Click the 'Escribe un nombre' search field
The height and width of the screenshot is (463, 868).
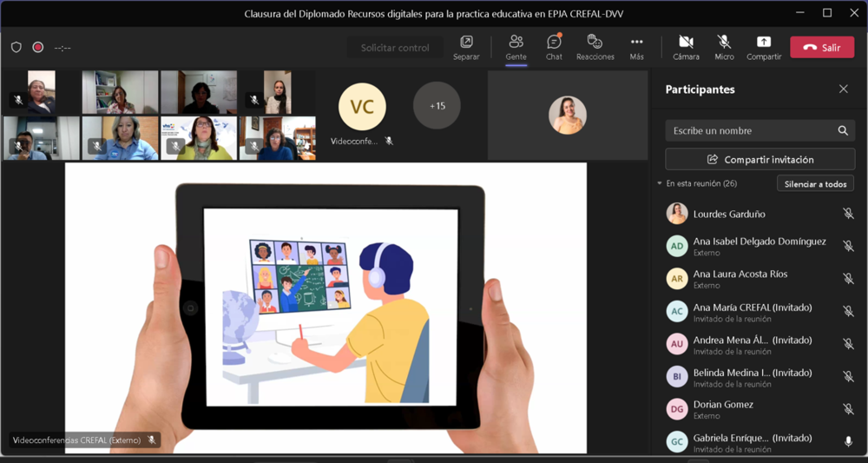pyautogui.click(x=746, y=131)
